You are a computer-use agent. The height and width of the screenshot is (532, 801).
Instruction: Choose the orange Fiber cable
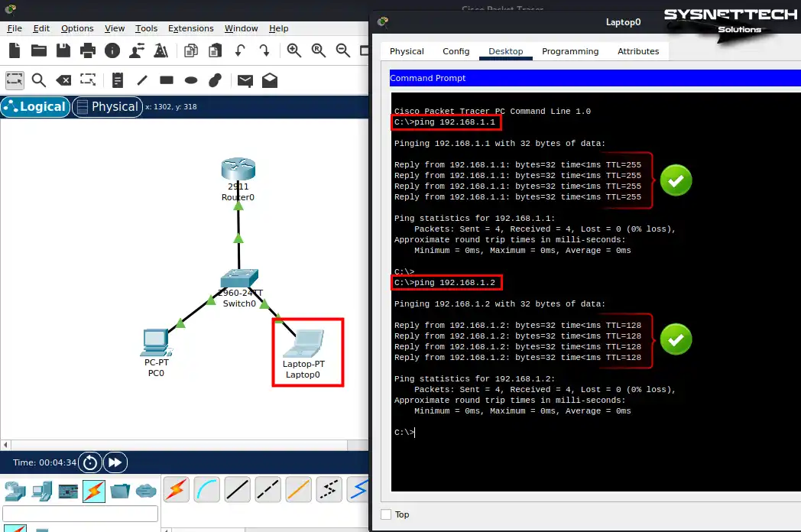[x=298, y=490]
